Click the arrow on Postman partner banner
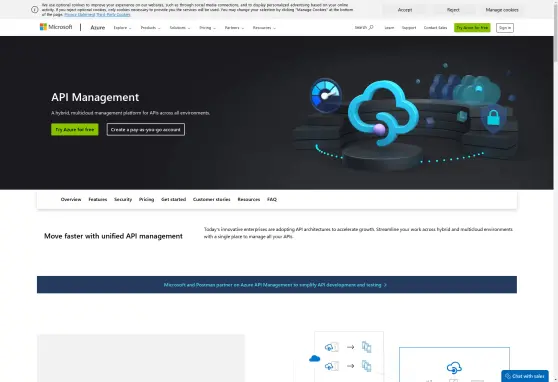This screenshot has width=558, height=382. tap(385, 285)
